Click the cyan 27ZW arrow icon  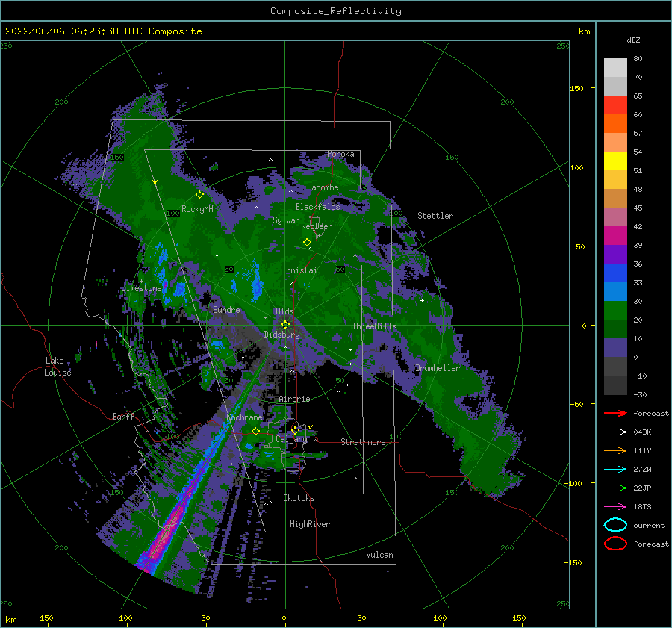[615, 470]
